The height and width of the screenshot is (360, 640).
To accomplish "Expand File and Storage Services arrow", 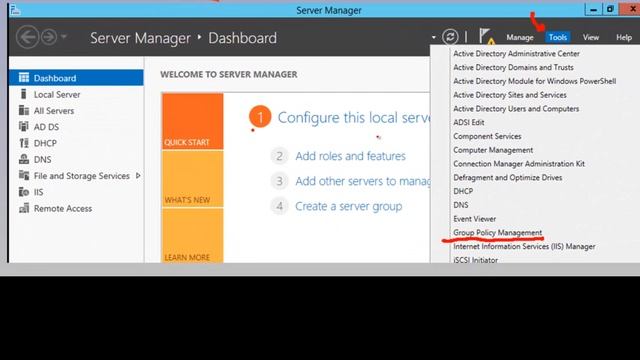I will point(138,176).
